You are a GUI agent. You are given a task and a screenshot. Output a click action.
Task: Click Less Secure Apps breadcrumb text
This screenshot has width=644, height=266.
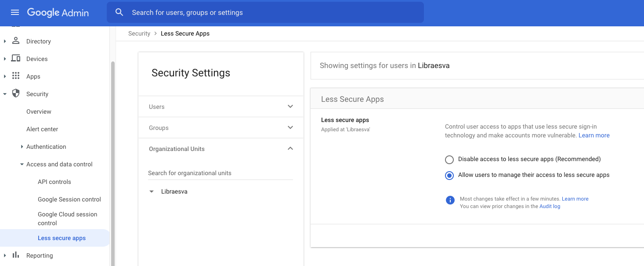tap(185, 33)
